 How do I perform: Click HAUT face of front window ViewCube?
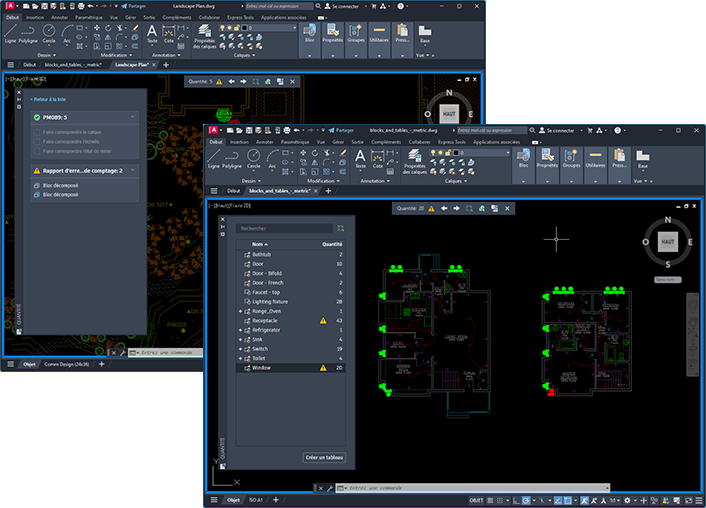667,242
